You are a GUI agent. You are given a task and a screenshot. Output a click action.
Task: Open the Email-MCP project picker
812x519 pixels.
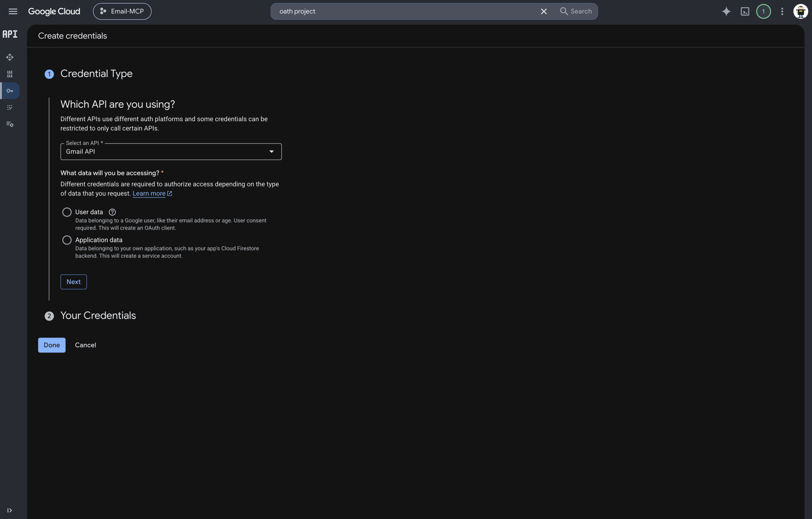coord(122,11)
